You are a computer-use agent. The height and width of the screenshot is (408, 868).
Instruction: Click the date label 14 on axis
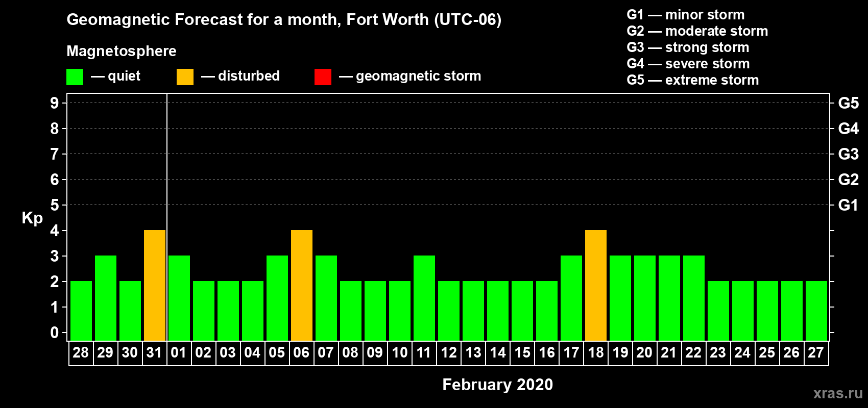[498, 353]
